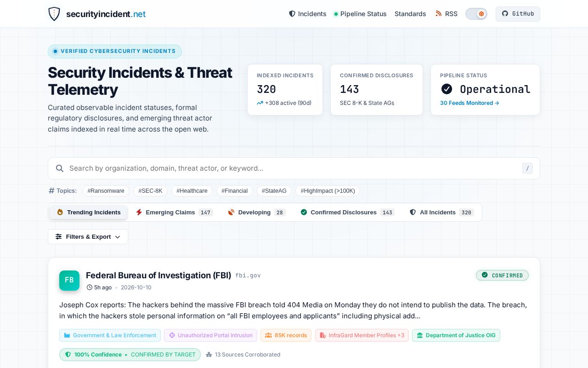The height and width of the screenshot is (368, 588).
Task: Open the Standards nav item
Action: [x=410, y=14]
